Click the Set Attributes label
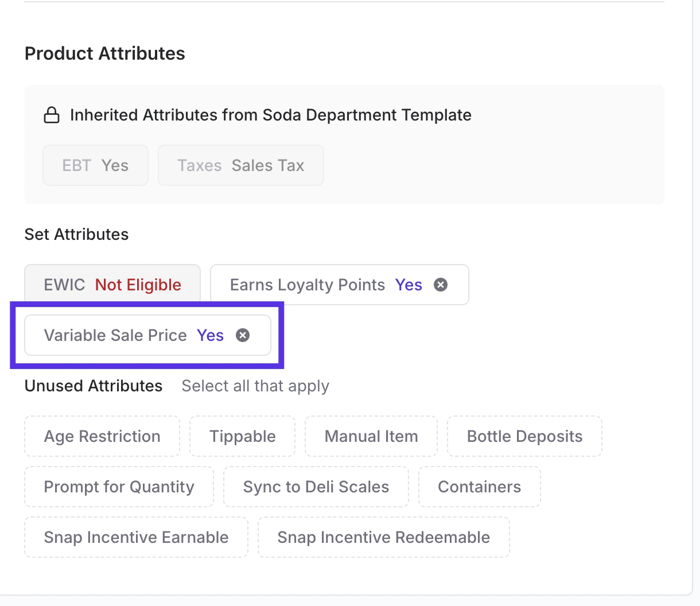700x606 pixels. click(76, 234)
